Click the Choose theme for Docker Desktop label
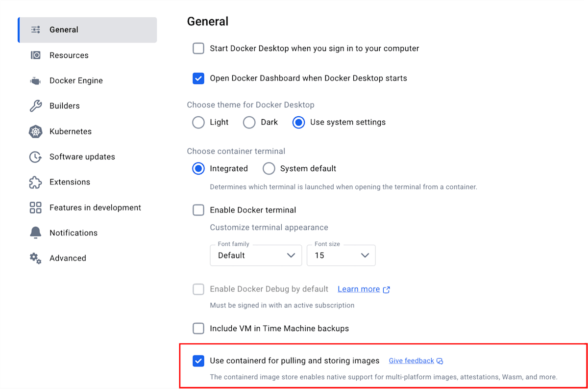 click(x=251, y=105)
